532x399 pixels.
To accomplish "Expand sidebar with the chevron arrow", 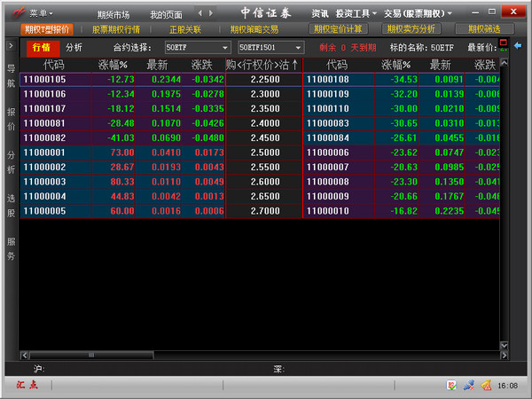I will pos(10,44).
